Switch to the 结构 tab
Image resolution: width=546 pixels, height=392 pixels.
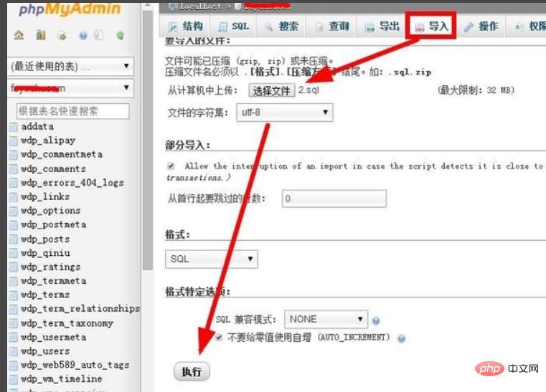(x=185, y=26)
